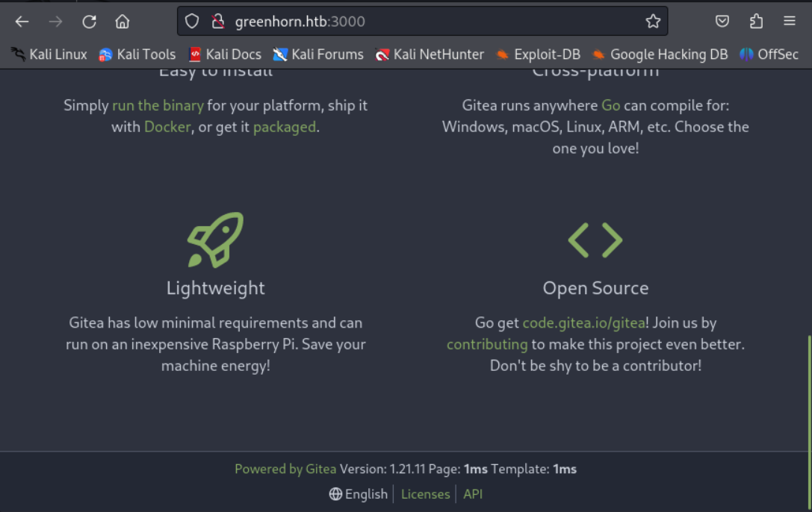Open the English language selector
812x512 pixels.
(x=359, y=494)
